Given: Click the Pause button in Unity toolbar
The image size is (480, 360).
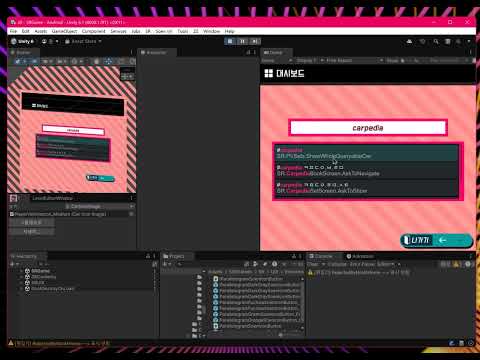Looking at the screenshot, I should (x=242, y=41).
